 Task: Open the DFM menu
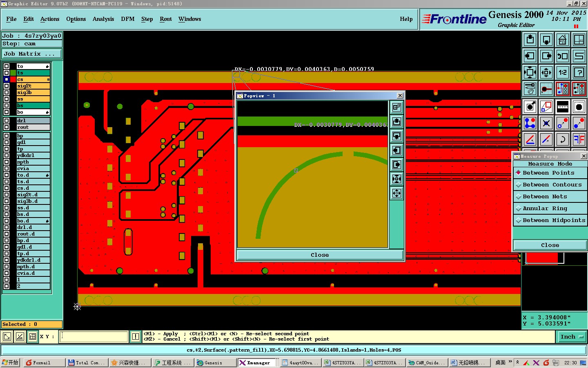128,19
